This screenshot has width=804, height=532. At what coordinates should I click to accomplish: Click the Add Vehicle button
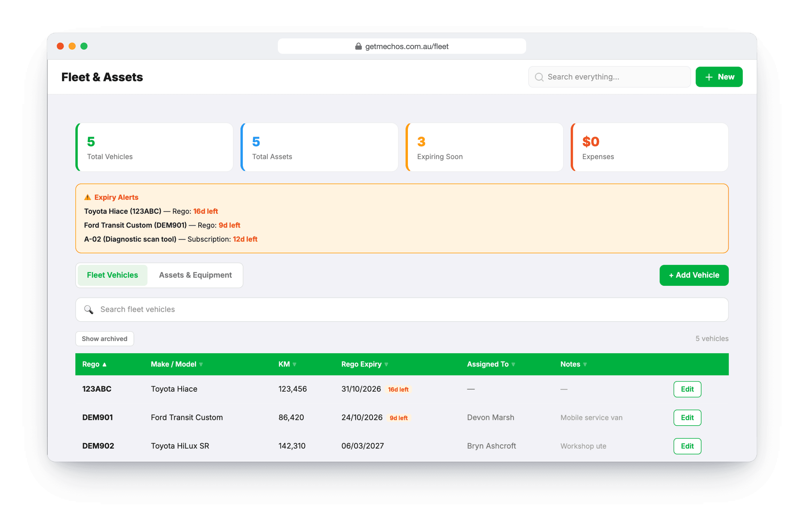(694, 275)
